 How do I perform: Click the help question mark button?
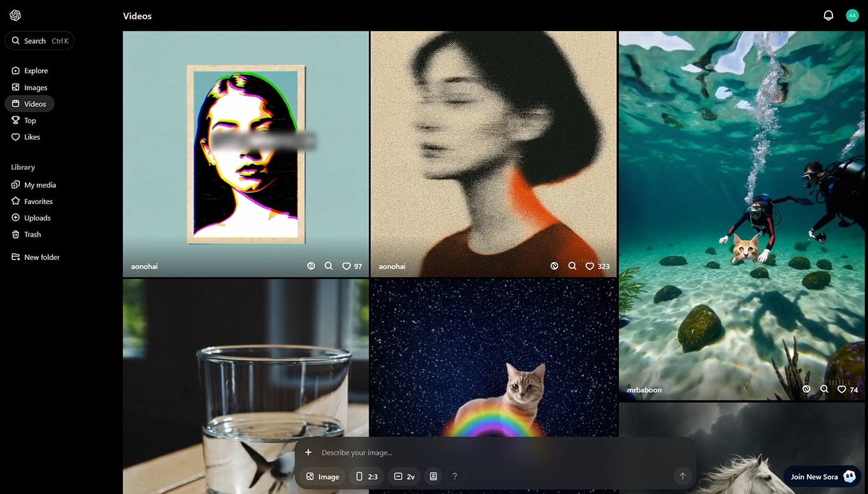click(x=454, y=476)
